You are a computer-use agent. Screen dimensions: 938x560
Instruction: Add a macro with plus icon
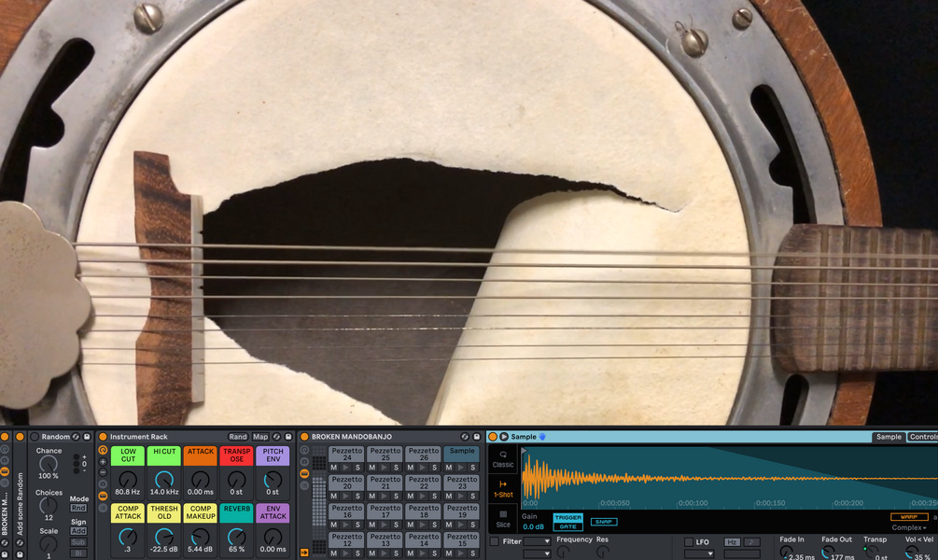(103, 462)
